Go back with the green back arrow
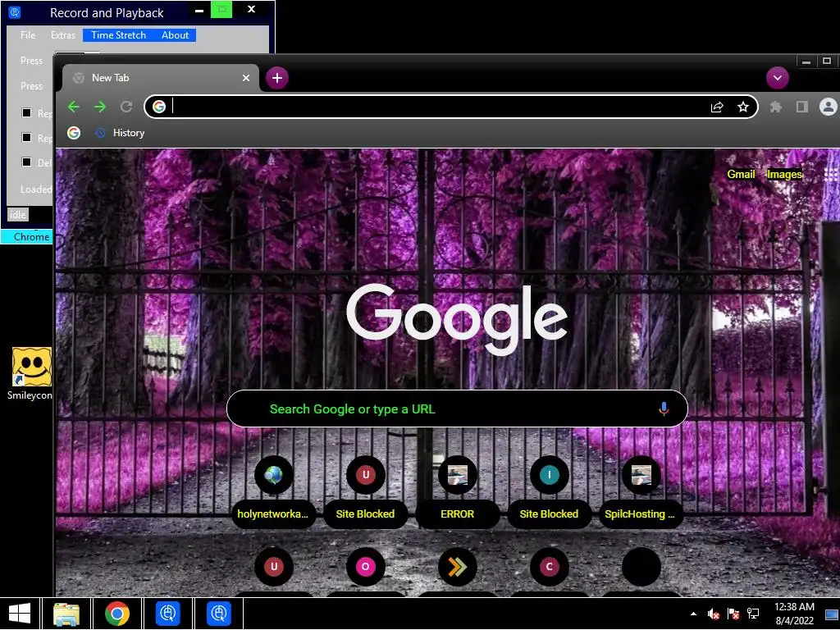 click(74, 107)
